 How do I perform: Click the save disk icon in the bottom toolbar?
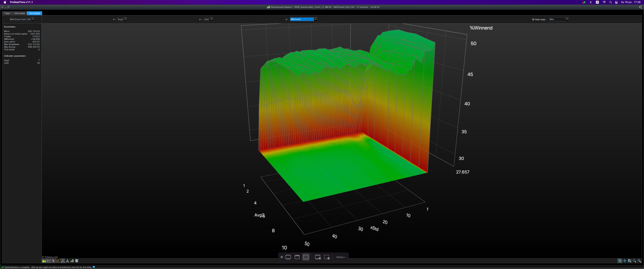[x=77, y=261]
